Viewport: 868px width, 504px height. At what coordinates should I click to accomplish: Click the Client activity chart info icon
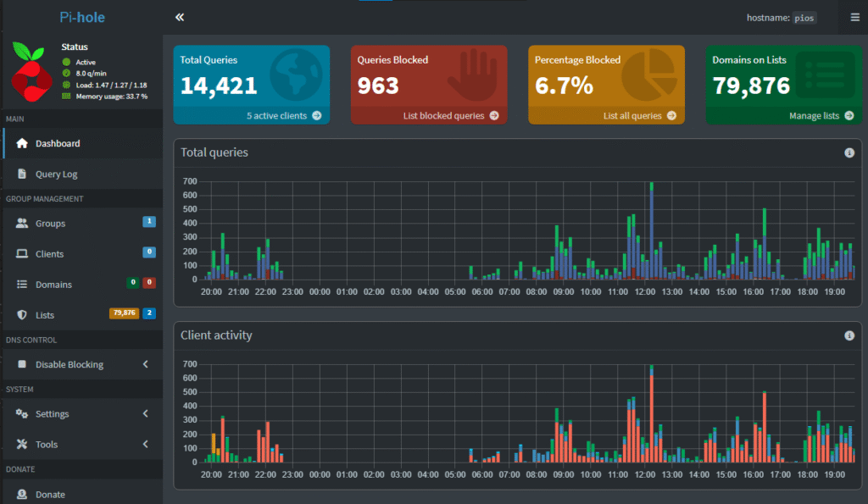(849, 335)
